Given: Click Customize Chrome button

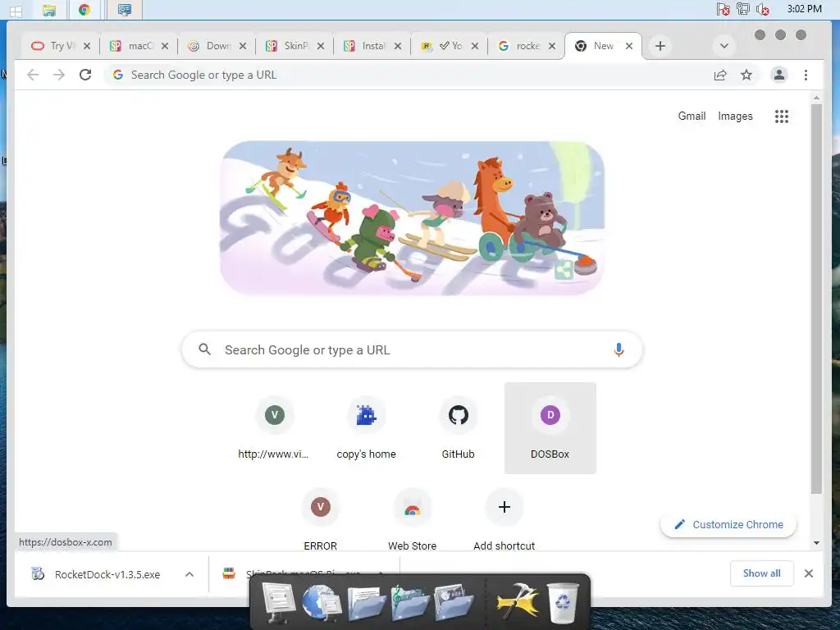Looking at the screenshot, I should pos(728,524).
